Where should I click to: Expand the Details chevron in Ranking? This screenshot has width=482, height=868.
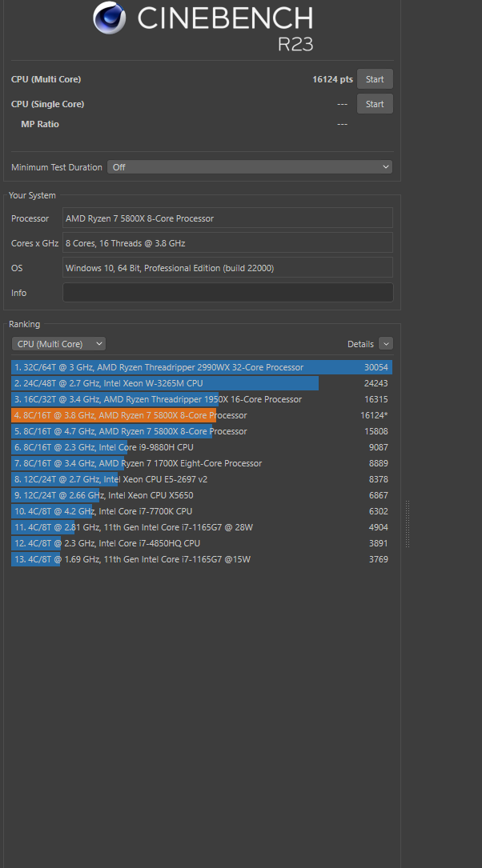pyautogui.click(x=386, y=344)
